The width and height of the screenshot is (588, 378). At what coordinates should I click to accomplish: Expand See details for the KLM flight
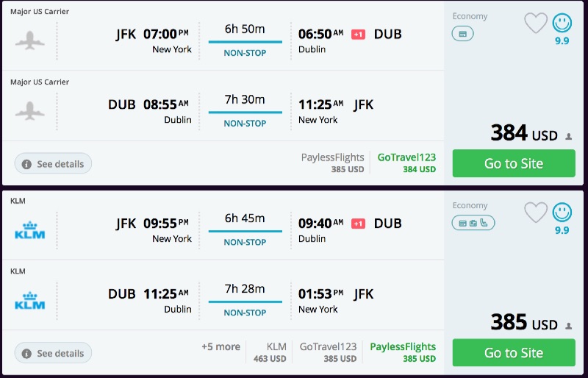click(x=53, y=354)
